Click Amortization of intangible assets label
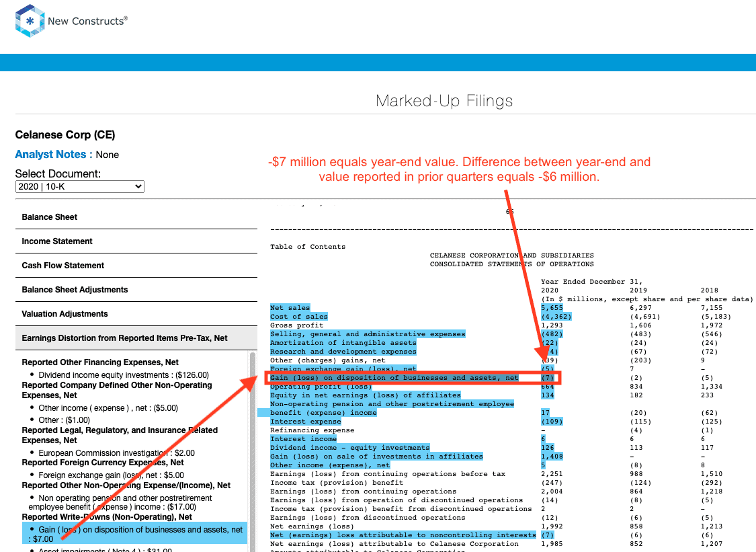Image resolution: width=756 pixels, height=552 pixels. tap(343, 343)
